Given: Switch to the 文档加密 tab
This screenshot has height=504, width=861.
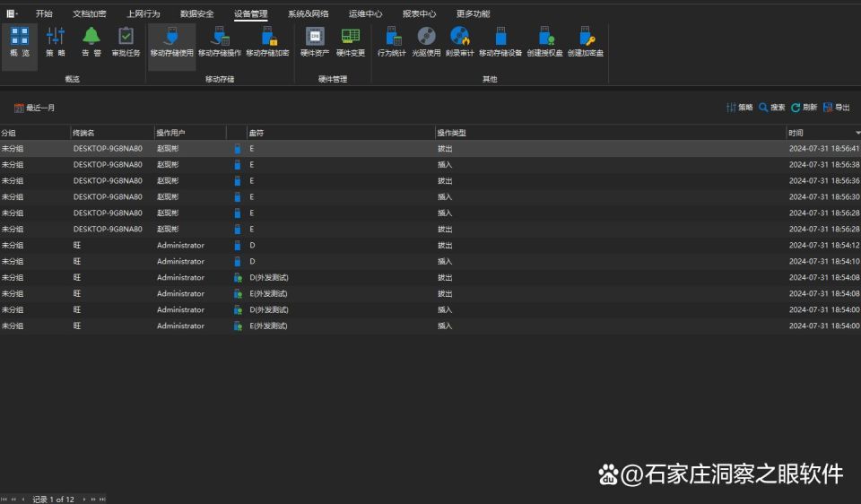Looking at the screenshot, I should [90, 13].
